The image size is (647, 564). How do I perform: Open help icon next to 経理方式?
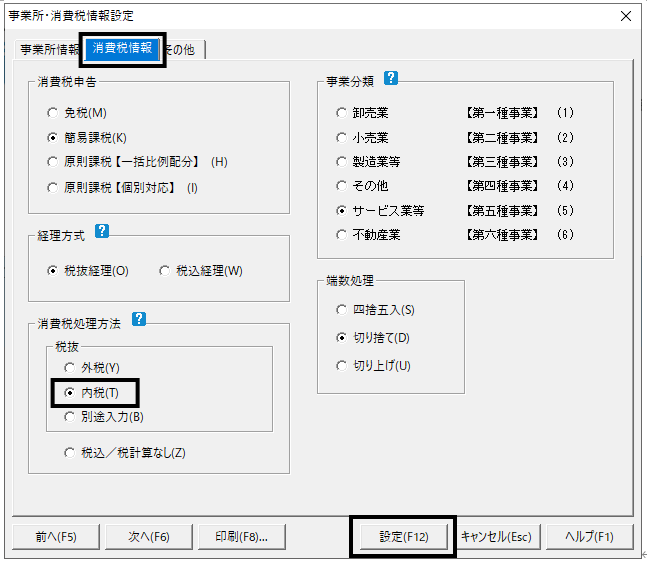coord(102,231)
